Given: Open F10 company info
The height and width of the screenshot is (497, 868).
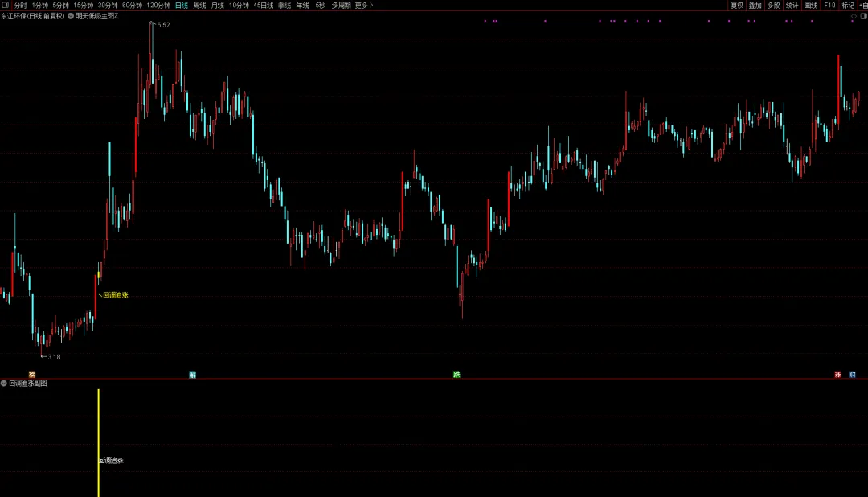Looking at the screenshot, I should (x=829, y=5).
